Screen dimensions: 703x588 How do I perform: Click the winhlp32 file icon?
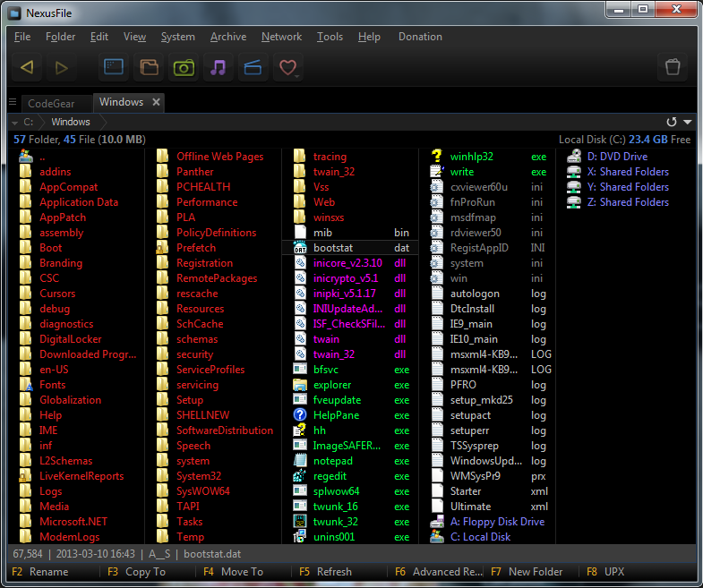click(x=437, y=157)
